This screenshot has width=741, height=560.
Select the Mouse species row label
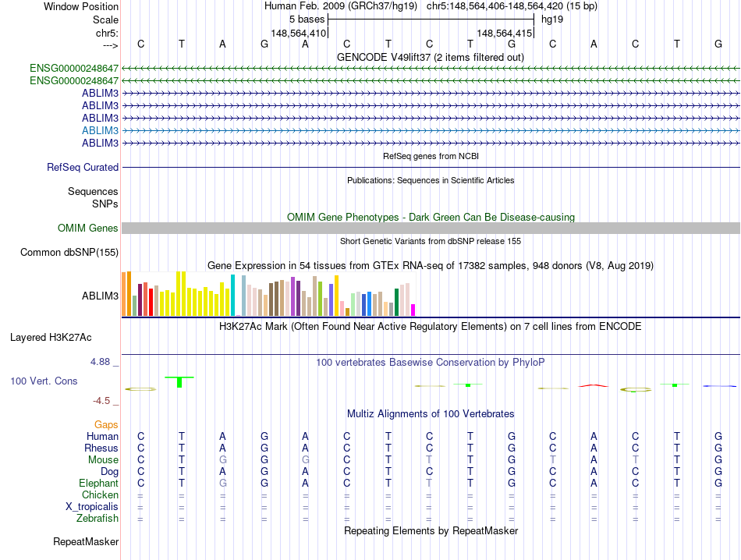click(x=103, y=460)
